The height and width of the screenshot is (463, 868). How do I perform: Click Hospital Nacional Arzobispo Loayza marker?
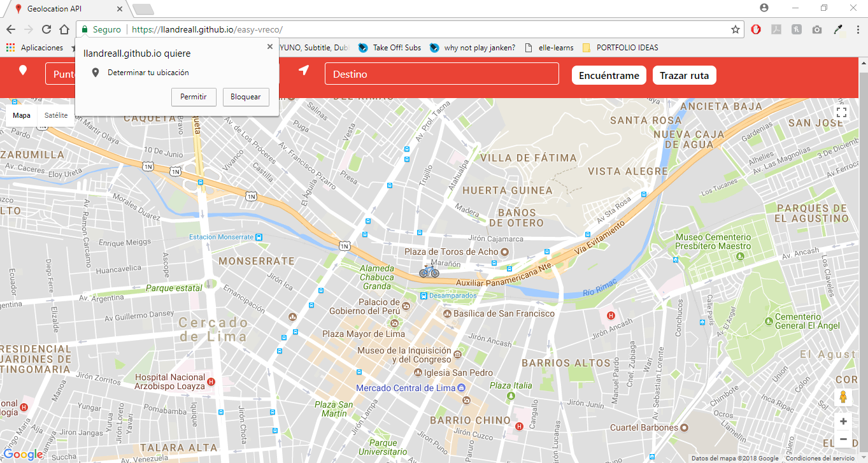click(x=211, y=381)
